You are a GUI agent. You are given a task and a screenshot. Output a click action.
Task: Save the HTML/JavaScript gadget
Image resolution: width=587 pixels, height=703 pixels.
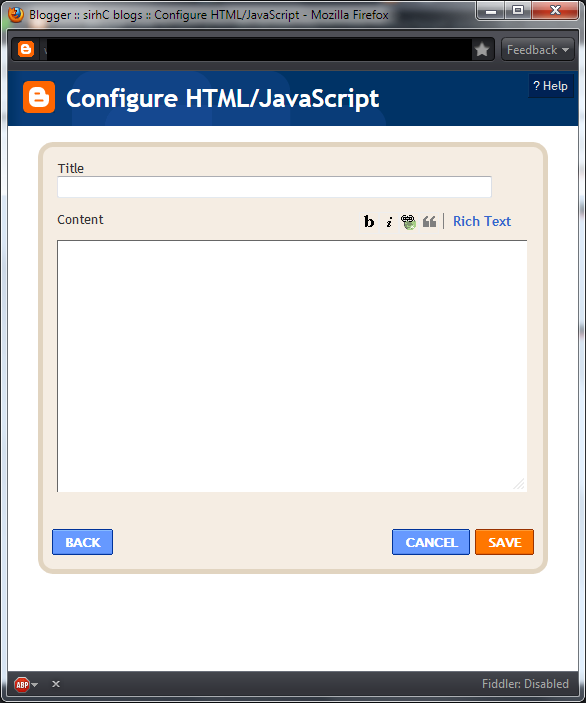tap(504, 542)
